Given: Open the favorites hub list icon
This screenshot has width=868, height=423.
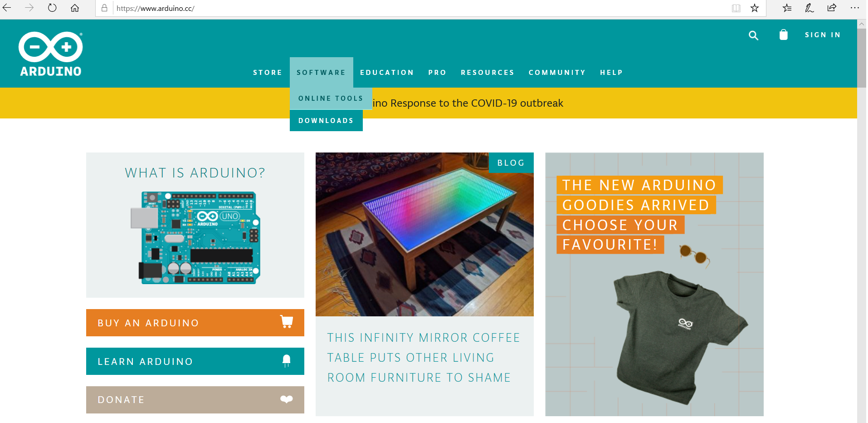Looking at the screenshot, I should click(x=787, y=8).
